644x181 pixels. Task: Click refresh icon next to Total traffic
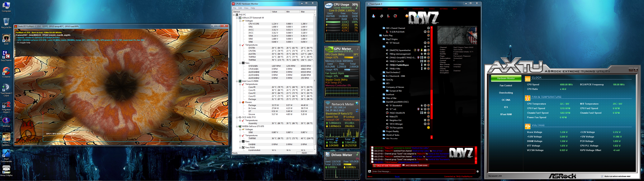(x=354, y=139)
